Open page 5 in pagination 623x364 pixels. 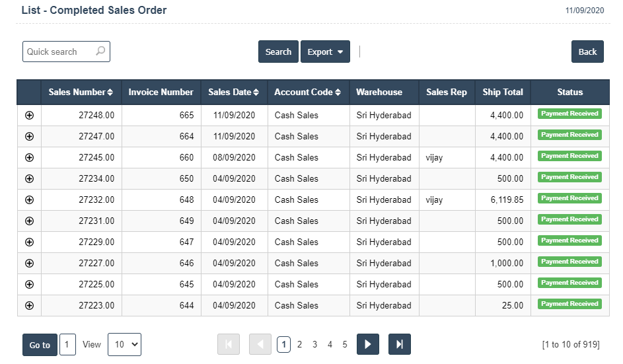pos(345,344)
